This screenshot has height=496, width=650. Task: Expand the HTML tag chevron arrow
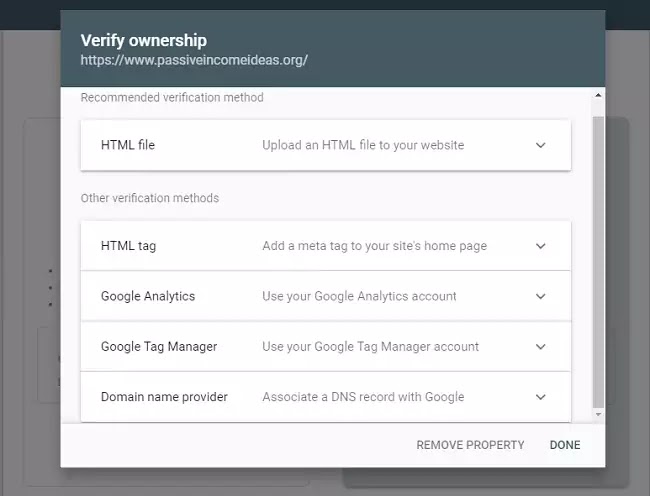(x=540, y=246)
